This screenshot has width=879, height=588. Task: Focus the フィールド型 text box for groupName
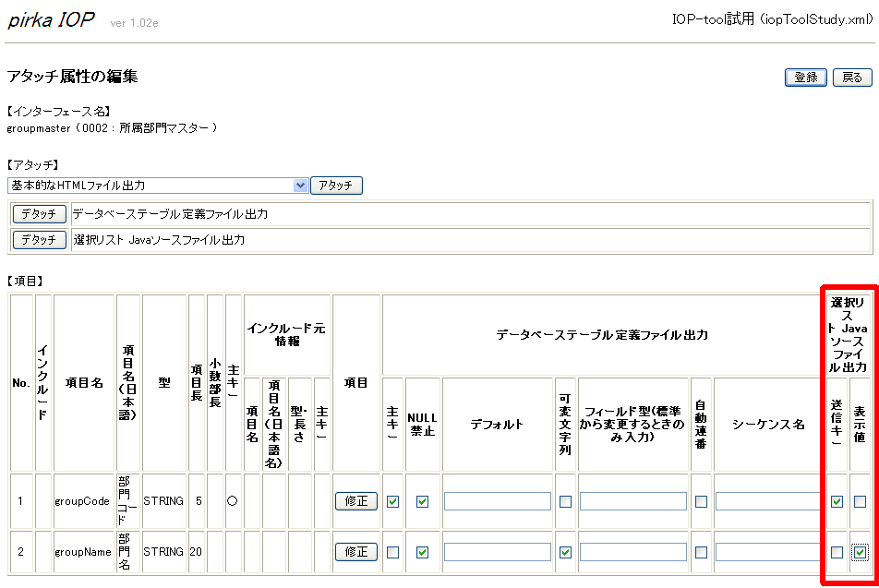coord(632,552)
